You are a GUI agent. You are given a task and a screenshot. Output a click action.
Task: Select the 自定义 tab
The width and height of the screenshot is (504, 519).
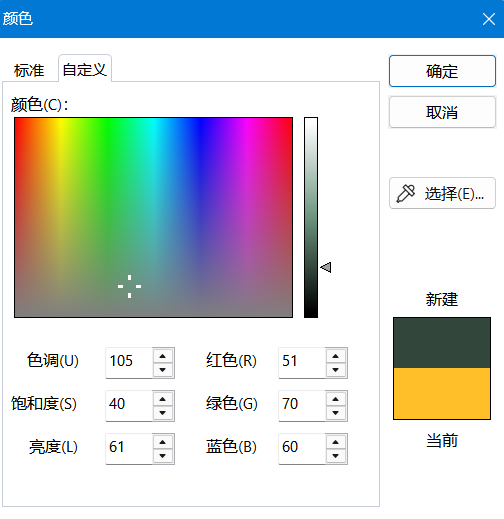[85, 69]
